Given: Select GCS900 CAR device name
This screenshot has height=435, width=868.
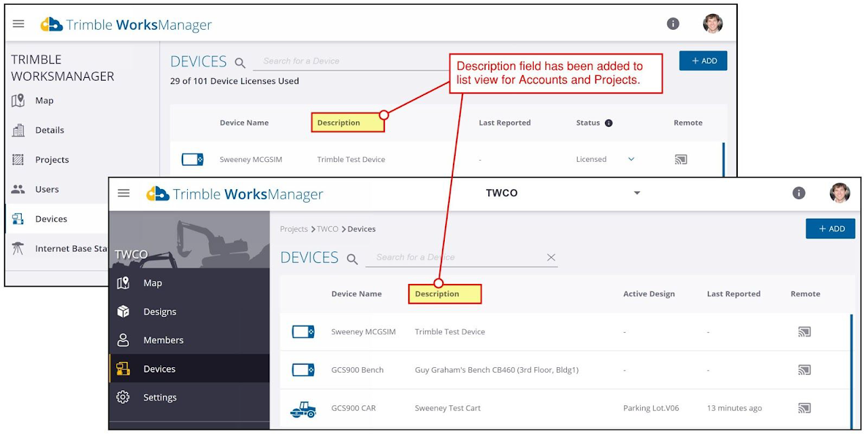Looking at the screenshot, I should (353, 408).
